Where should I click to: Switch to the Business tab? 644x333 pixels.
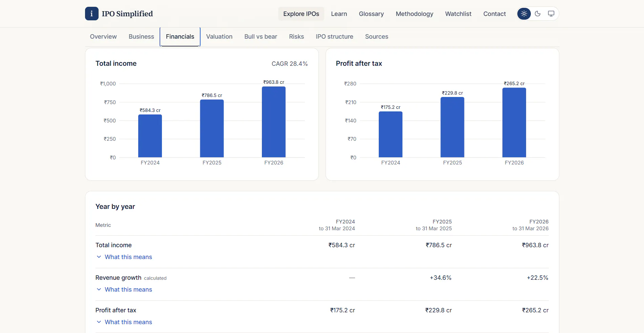click(141, 37)
